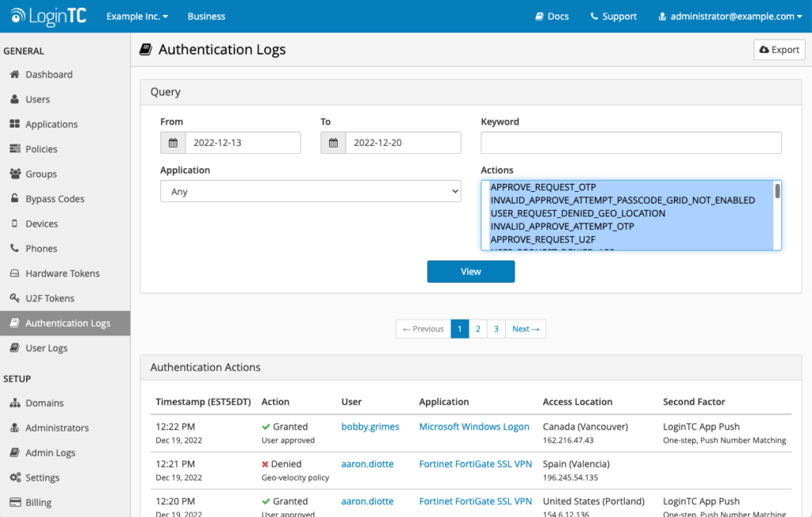The height and width of the screenshot is (517, 812).
Task: Click the Dashboard home icon
Action: tap(14, 74)
